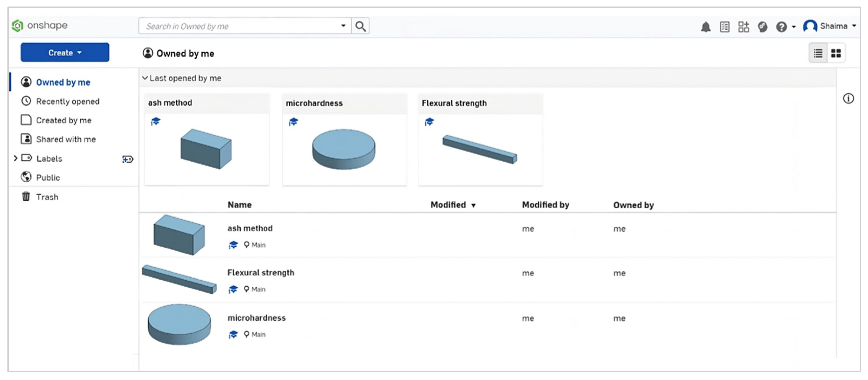868x380 pixels.
Task: Expand the Labels tree
Action: [x=15, y=158]
